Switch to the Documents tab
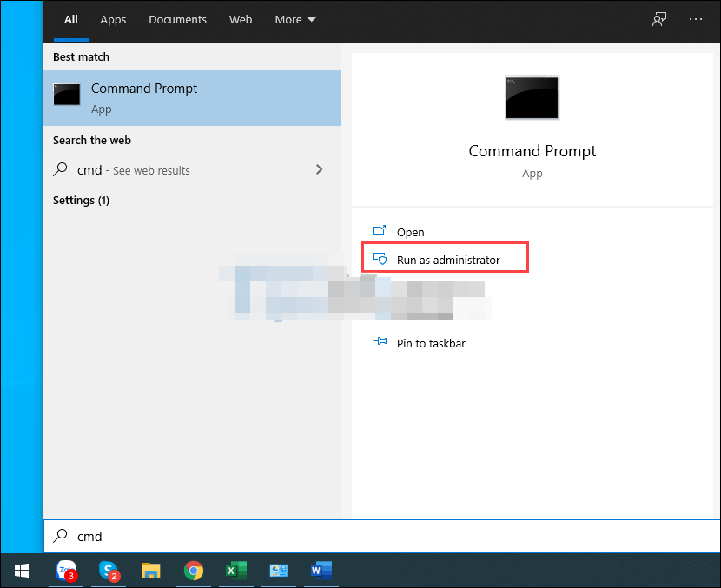 (x=177, y=19)
